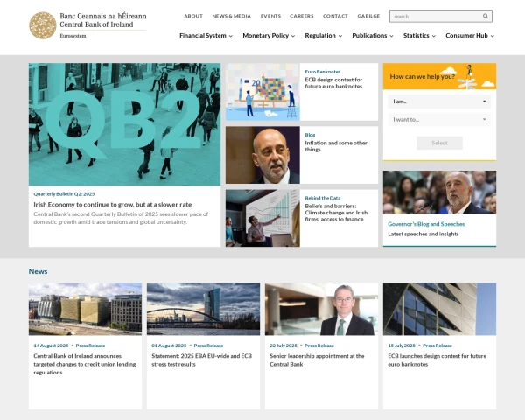Open 'Beliefs and barriers: Climate change' article
The width and height of the screenshot is (525, 420).
pyautogui.click(x=336, y=213)
